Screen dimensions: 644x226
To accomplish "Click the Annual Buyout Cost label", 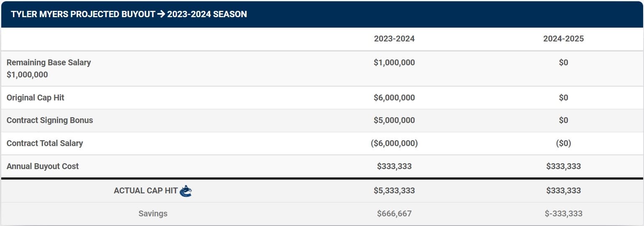I will tap(43, 166).
